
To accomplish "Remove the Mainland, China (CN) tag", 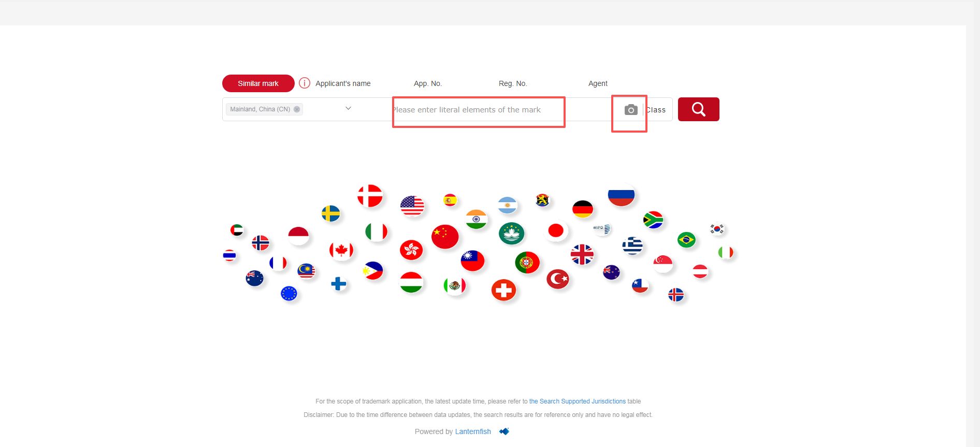I will point(297,109).
